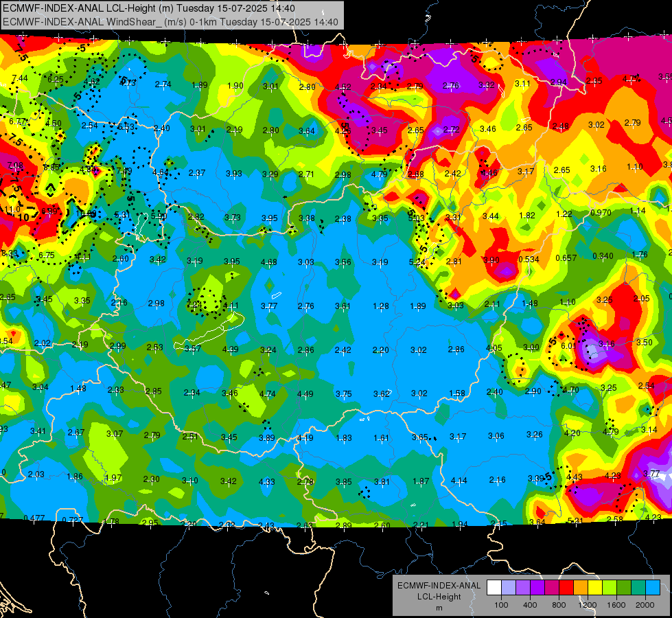Click the wind shear value 4.05
The height and width of the screenshot is (618, 672).
[x=494, y=348]
